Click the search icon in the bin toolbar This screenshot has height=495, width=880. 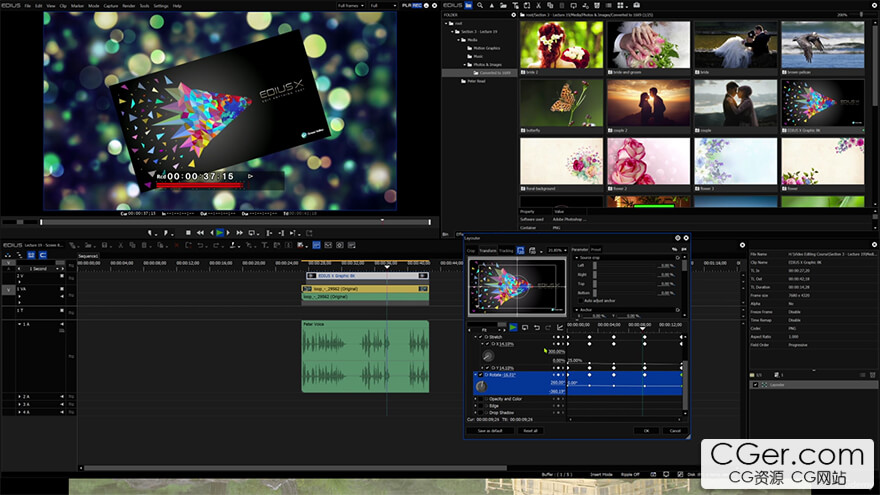click(x=480, y=6)
